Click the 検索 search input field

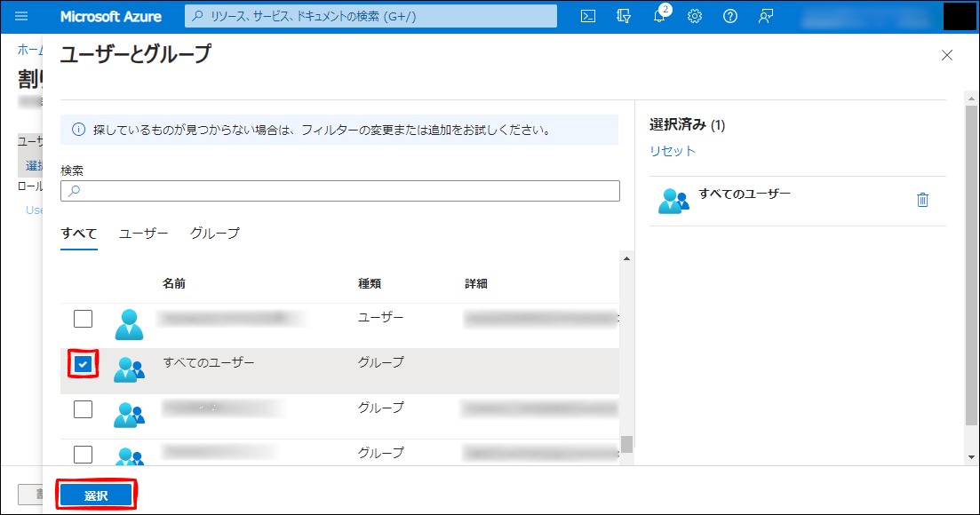click(x=340, y=191)
